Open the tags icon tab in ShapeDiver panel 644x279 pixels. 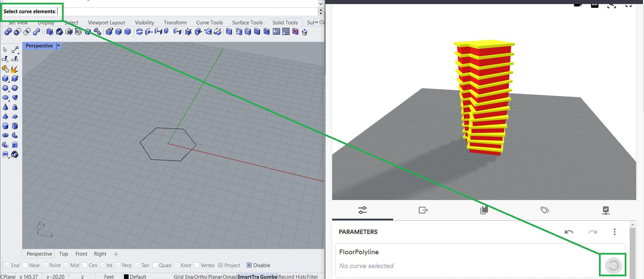pos(545,210)
